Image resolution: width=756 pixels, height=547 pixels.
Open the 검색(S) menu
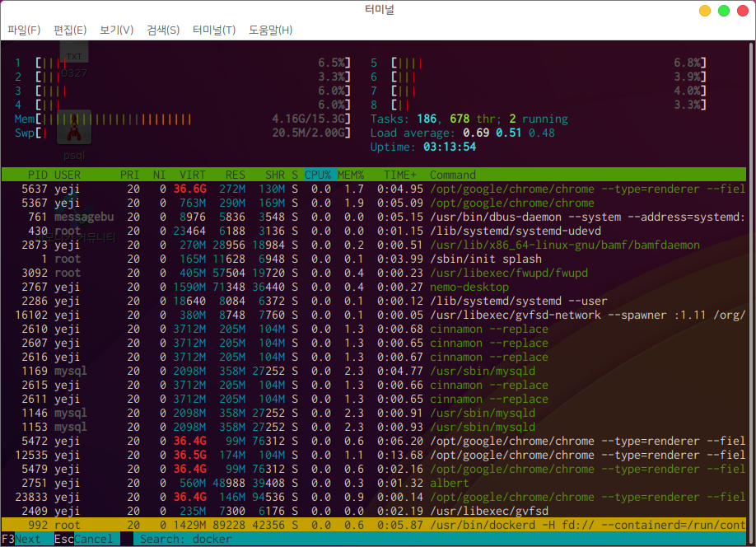click(163, 30)
